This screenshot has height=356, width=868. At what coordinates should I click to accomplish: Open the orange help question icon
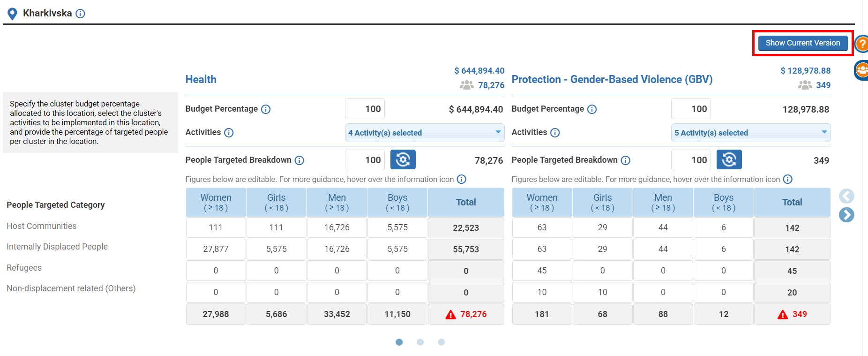pyautogui.click(x=861, y=44)
